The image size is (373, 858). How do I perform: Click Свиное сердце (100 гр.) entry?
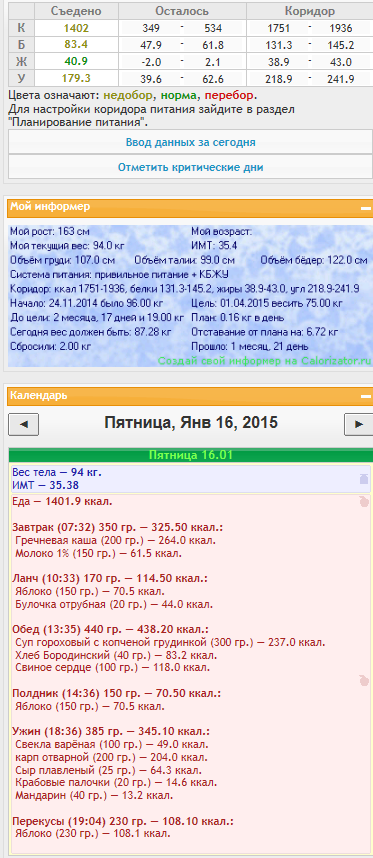tap(112, 668)
